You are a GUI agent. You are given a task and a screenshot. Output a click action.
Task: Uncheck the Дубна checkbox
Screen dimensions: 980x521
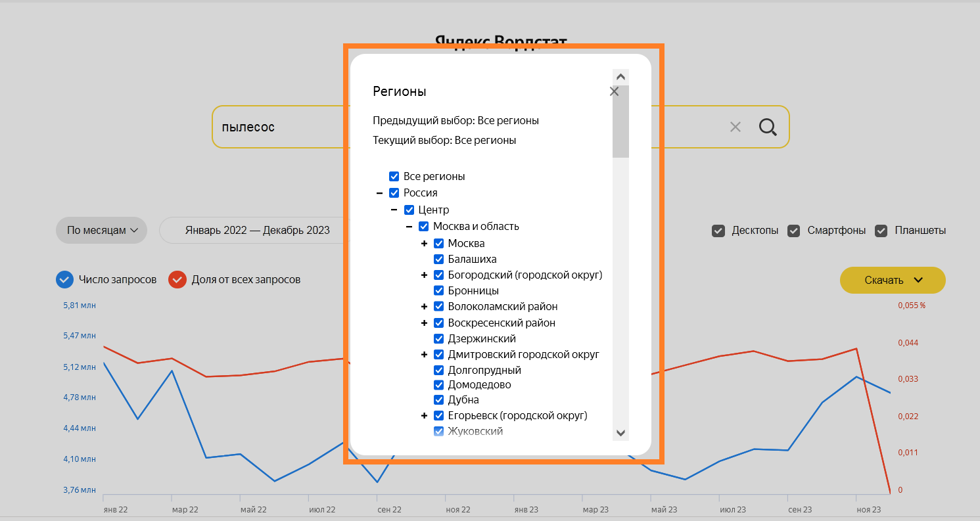[439, 400]
